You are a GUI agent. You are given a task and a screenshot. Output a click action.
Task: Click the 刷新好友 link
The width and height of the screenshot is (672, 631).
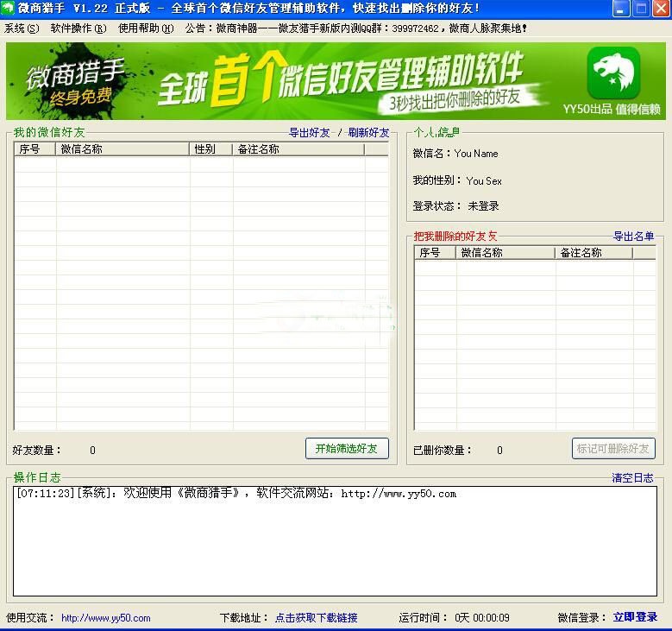tap(368, 133)
